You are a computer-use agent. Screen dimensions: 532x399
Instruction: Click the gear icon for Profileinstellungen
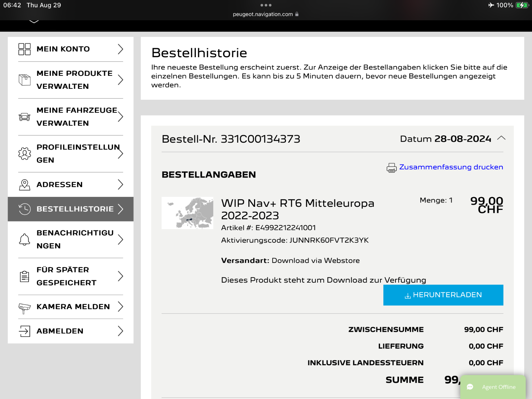25,154
